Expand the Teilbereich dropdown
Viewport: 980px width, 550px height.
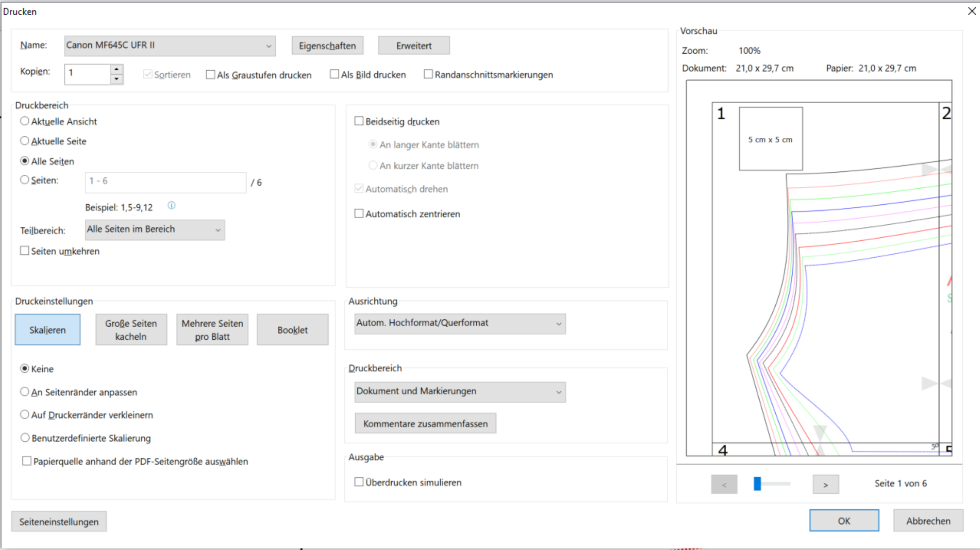click(x=155, y=230)
